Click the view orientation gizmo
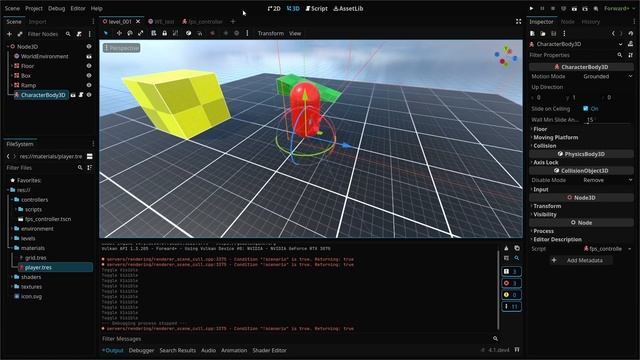Image resolution: width=640 pixels, height=360 pixels. [x=506, y=56]
